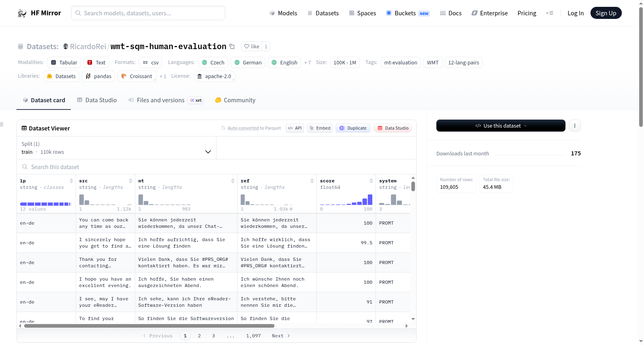Viewport: 644px width, 345px height.
Task: Expand the train split dropdown
Action: pos(116,148)
